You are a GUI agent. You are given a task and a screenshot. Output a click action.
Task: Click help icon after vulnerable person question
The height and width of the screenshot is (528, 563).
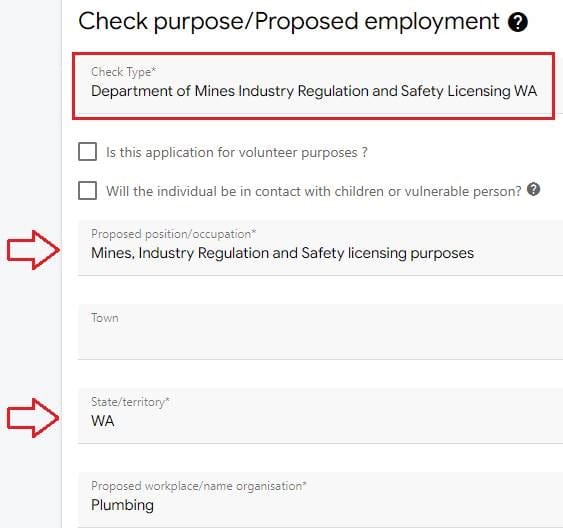coord(534,189)
